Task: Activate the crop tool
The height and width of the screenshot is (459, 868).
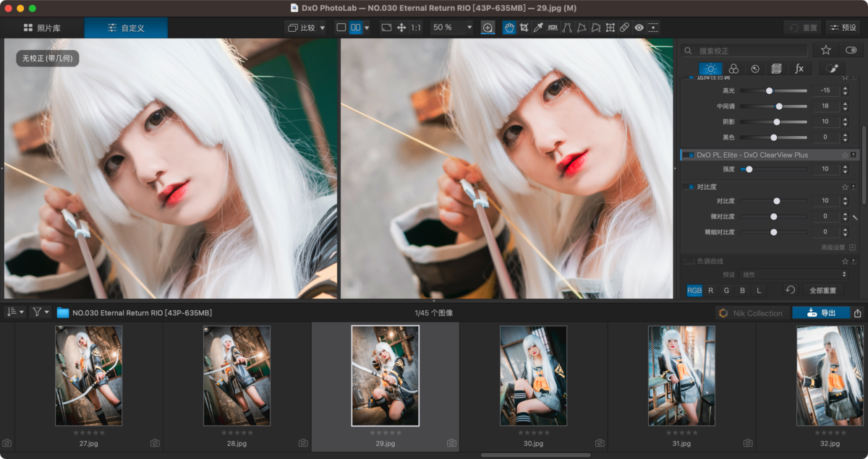Action: [x=524, y=27]
